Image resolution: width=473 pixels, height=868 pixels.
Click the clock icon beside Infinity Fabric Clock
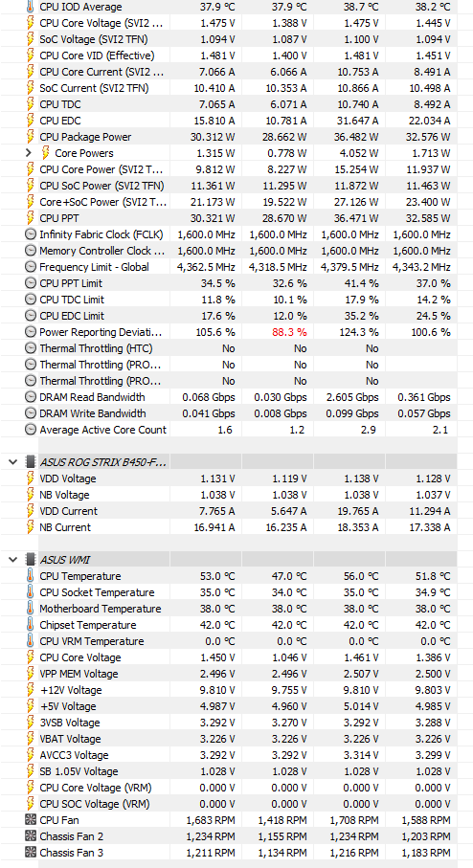tap(31, 234)
